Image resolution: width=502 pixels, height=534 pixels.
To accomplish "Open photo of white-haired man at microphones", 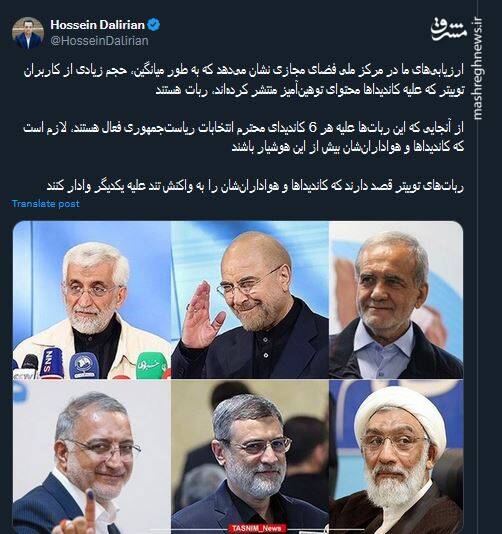I will 92,300.
